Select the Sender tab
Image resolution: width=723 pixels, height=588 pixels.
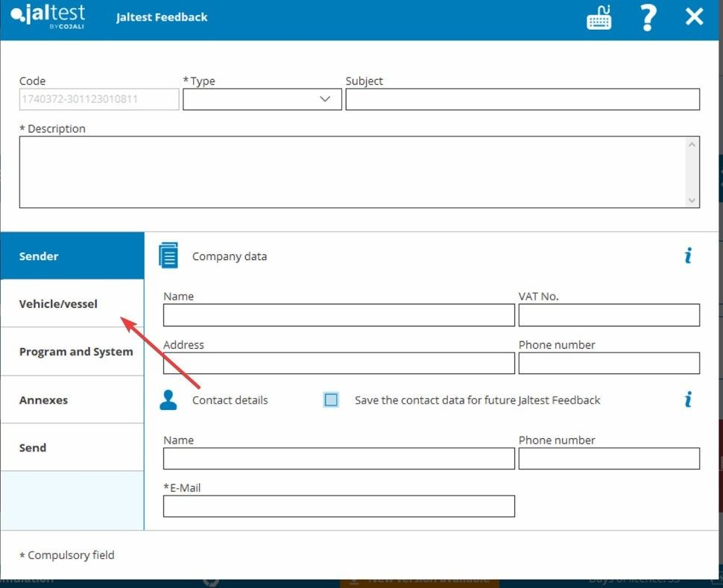pyautogui.click(x=72, y=256)
